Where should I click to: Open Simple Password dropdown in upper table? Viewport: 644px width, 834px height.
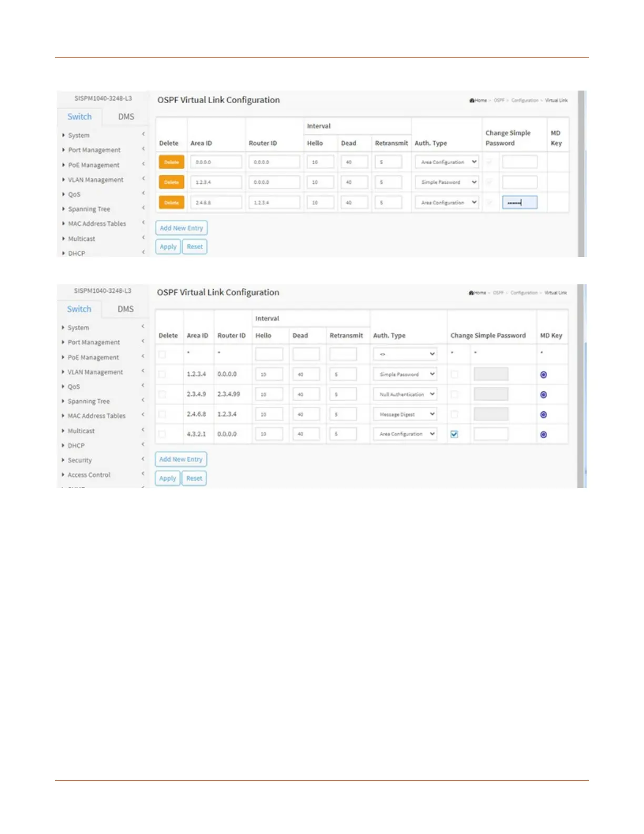(x=447, y=182)
